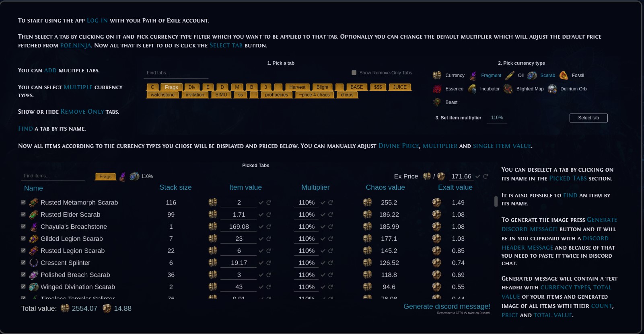Select the Essence currency type icon
The image size is (644, 334).
pos(437,89)
